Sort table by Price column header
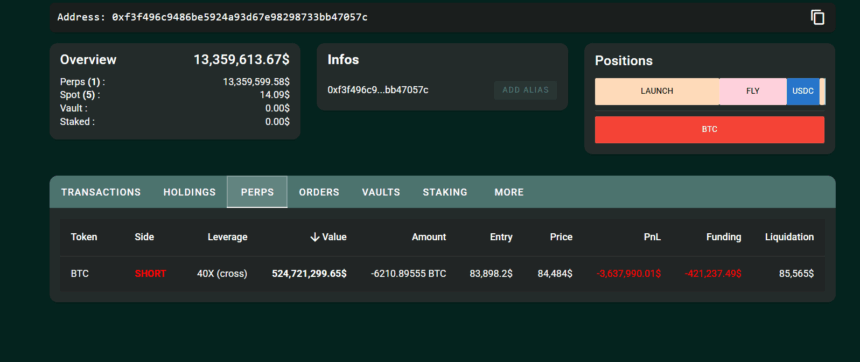 (561, 237)
